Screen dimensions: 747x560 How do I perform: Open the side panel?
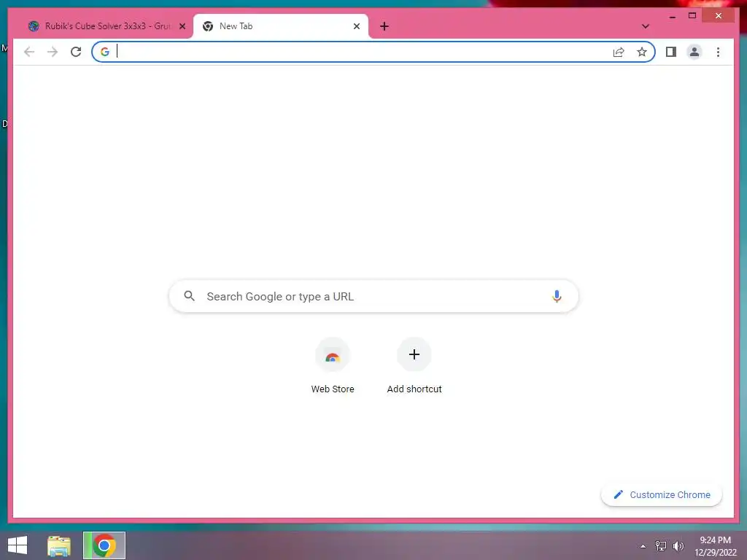point(671,52)
